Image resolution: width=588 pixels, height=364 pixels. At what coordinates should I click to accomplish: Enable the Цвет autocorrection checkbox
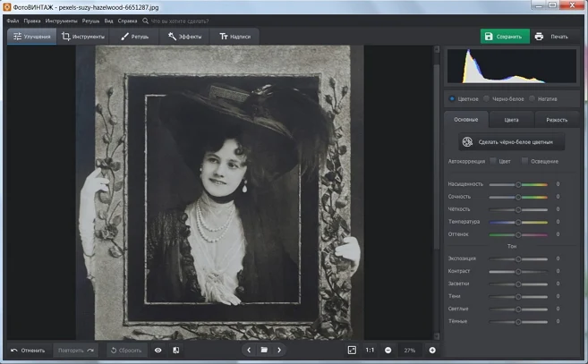click(493, 161)
